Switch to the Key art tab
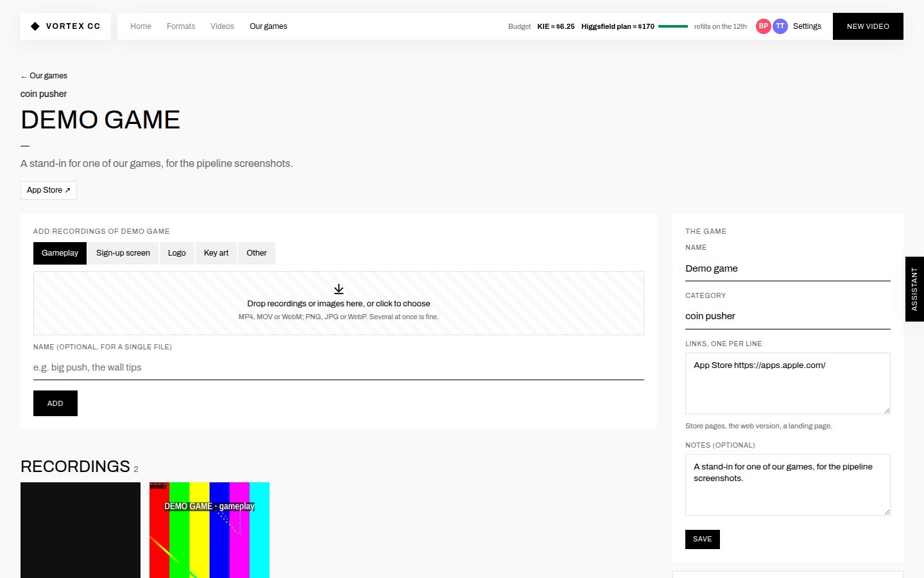 coord(216,253)
